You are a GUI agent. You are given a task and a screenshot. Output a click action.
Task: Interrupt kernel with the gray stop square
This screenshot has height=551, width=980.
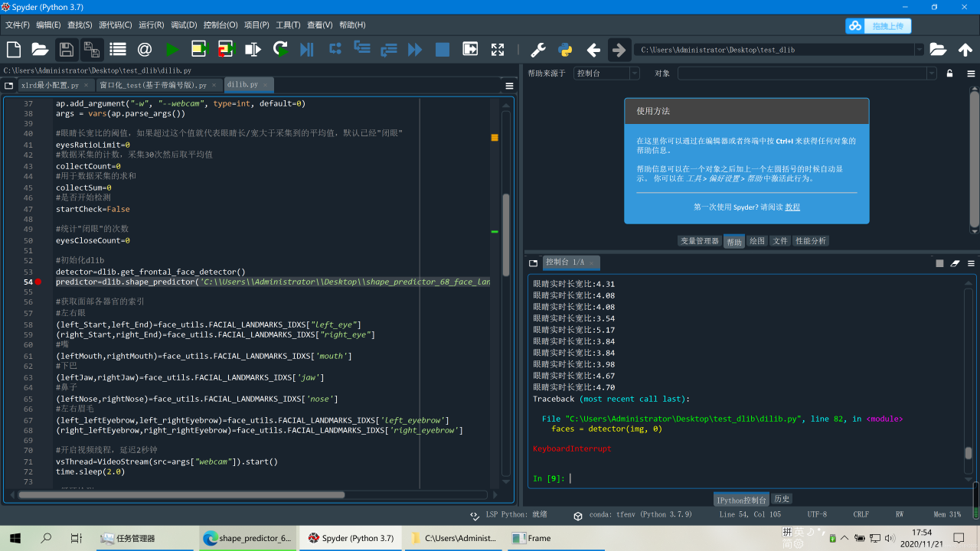tap(939, 262)
